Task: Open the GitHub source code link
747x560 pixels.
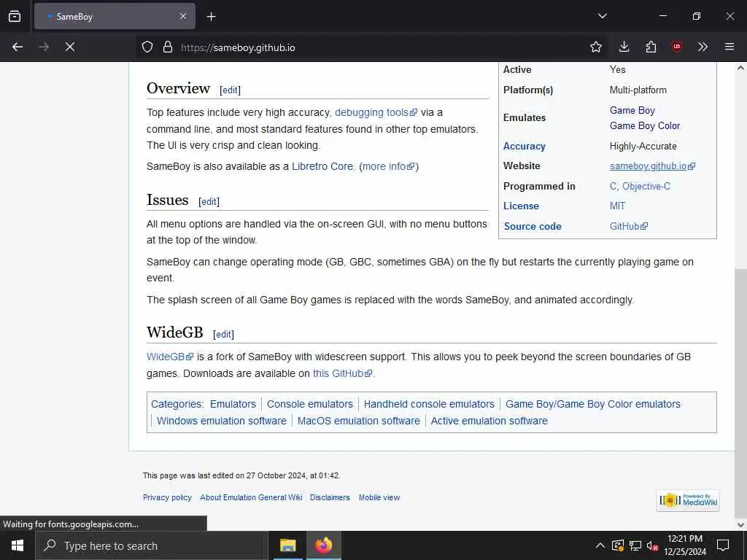Action: coord(628,226)
